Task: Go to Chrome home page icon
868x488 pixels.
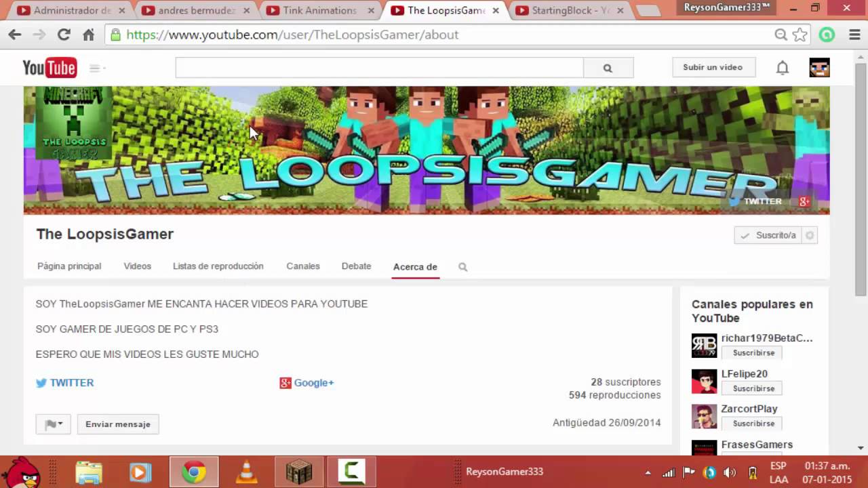Action: pyautogui.click(x=88, y=35)
